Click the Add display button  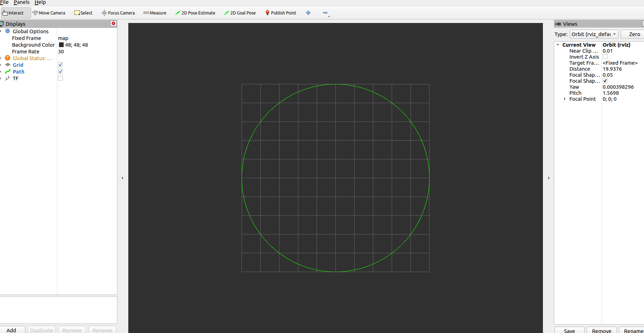11,330
